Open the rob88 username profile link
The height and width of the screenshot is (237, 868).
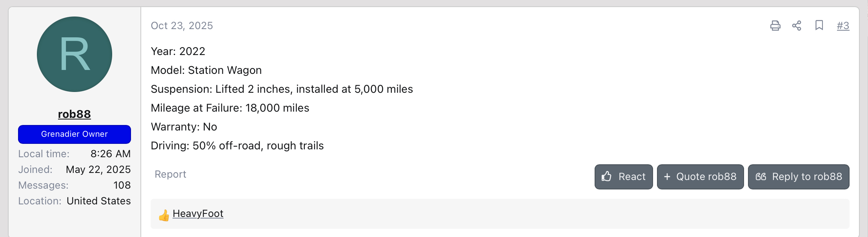tap(75, 114)
